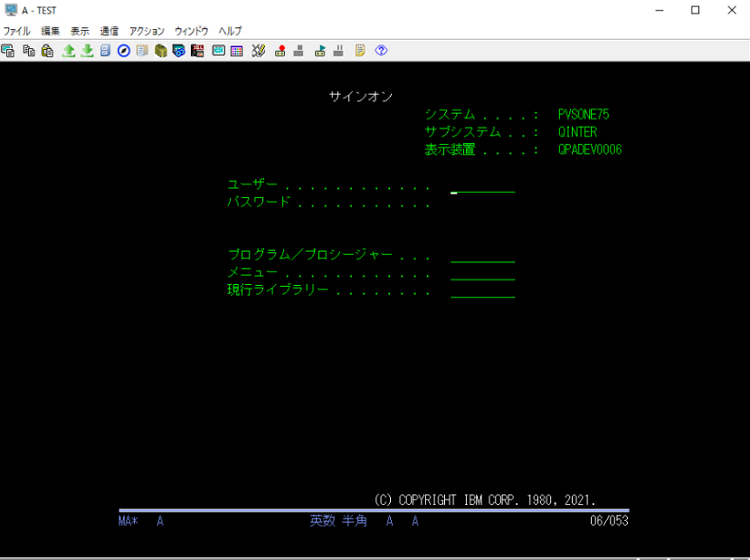Click the MA* status indicator
Image resolution: width=750 pixels, height=560 pixels.
128,521
